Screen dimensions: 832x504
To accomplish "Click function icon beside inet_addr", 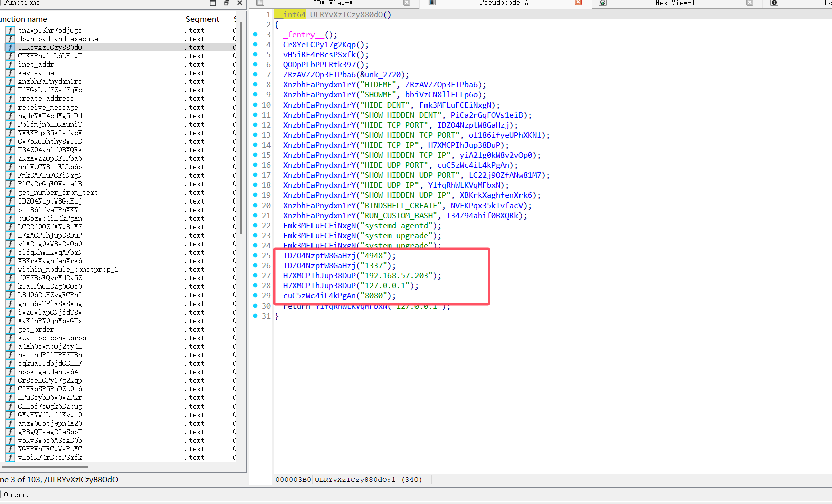I will (10, 64).
